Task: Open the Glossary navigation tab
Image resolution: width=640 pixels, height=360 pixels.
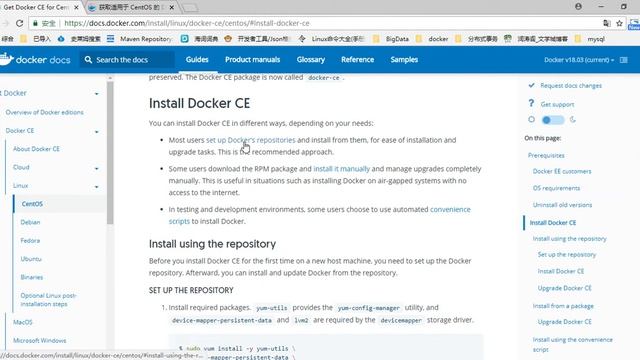Action: click(x=311, y=60)
